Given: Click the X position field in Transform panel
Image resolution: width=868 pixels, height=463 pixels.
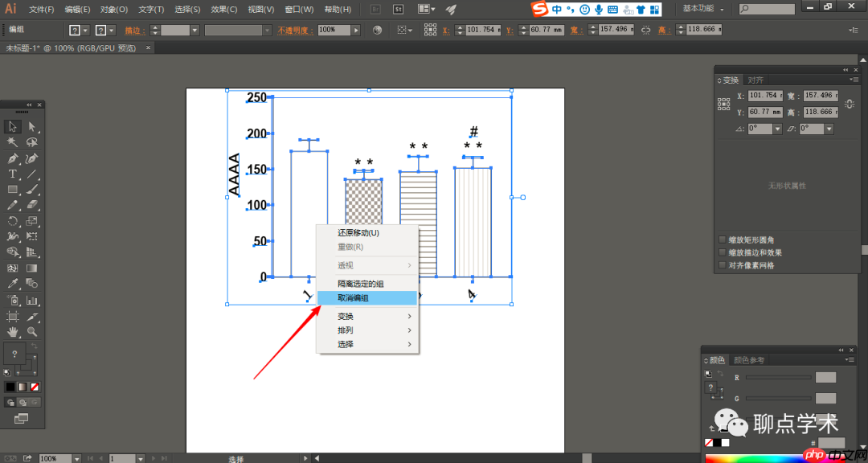Looking at the screenshot, I should (x=772, y=96).
